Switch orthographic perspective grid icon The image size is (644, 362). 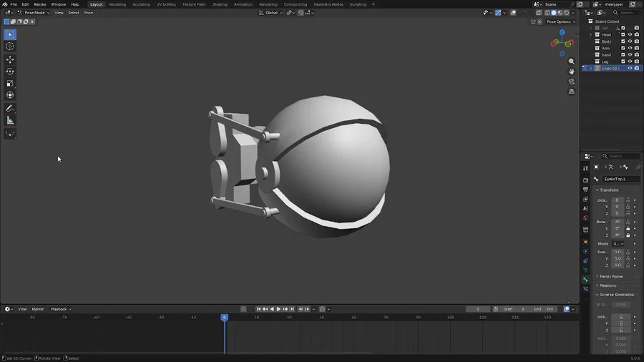571,91
